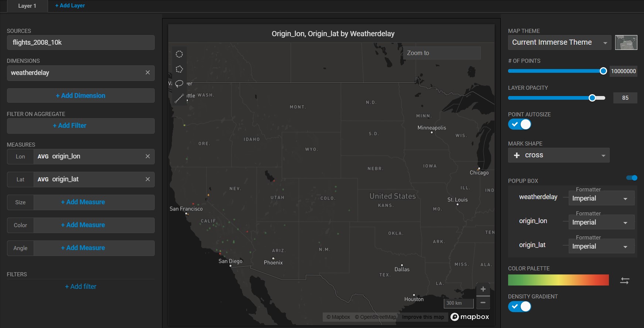Open the weatherdelay Formatter dropdown

click(x=601, y=198)
